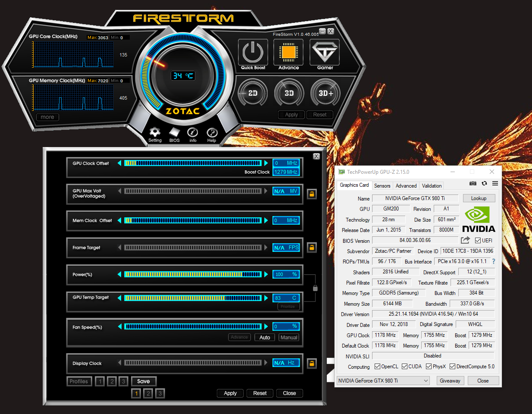Click the GPU Clock Offset MHz value field
The width and height of the screenshot is (532, 414).
286,163
